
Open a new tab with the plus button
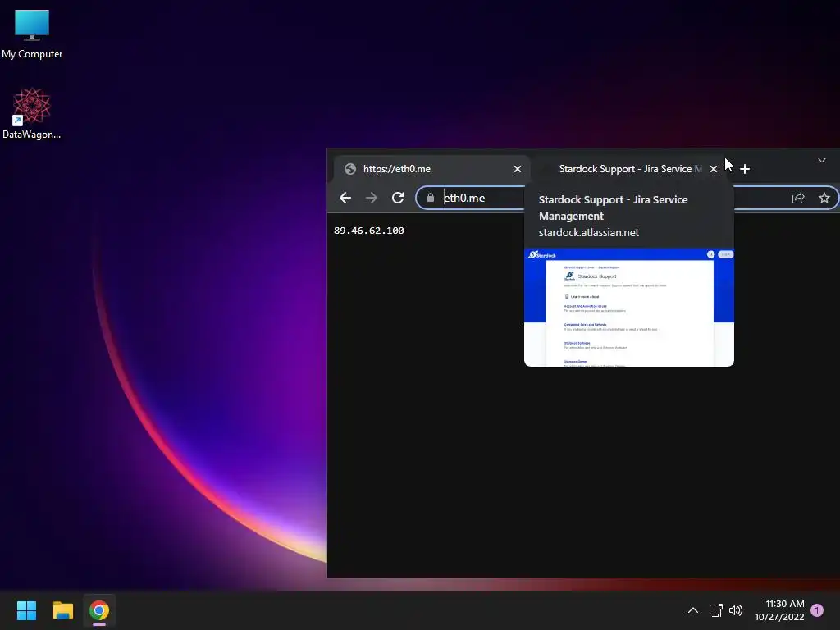745,169
